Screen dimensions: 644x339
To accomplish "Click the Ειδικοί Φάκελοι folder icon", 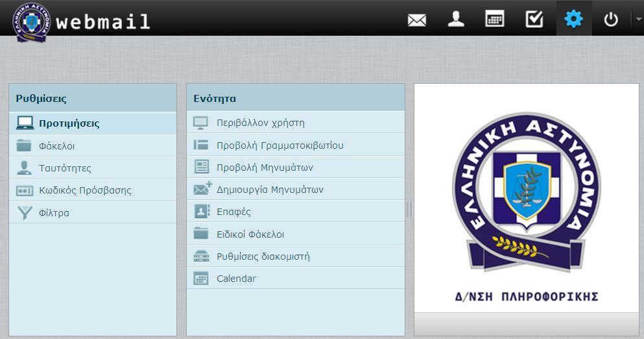I will 201,233.
